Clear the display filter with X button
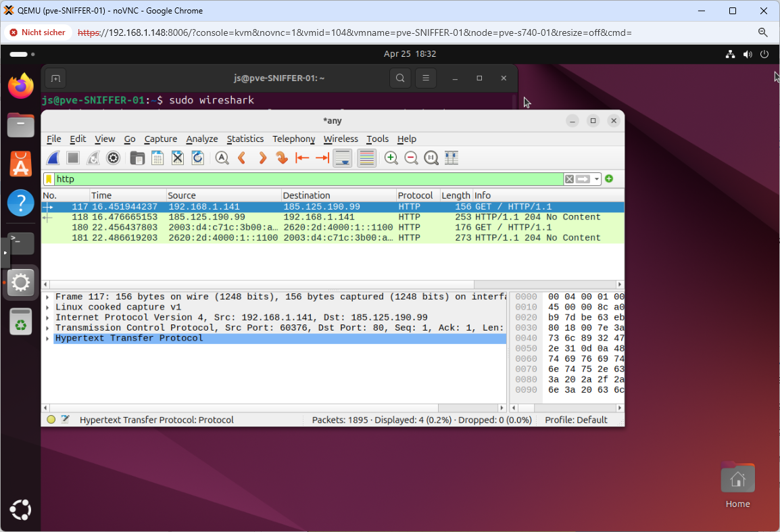Screen dimensions: 780x532 [569, 179]
